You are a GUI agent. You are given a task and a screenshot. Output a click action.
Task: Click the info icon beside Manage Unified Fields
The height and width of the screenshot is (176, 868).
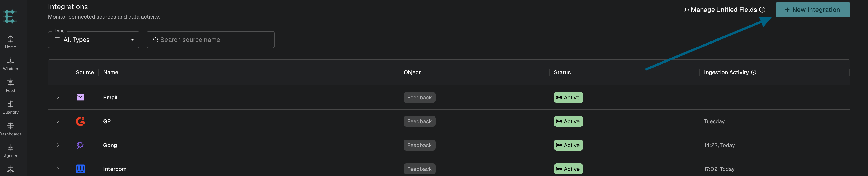[x=762, y=10]
